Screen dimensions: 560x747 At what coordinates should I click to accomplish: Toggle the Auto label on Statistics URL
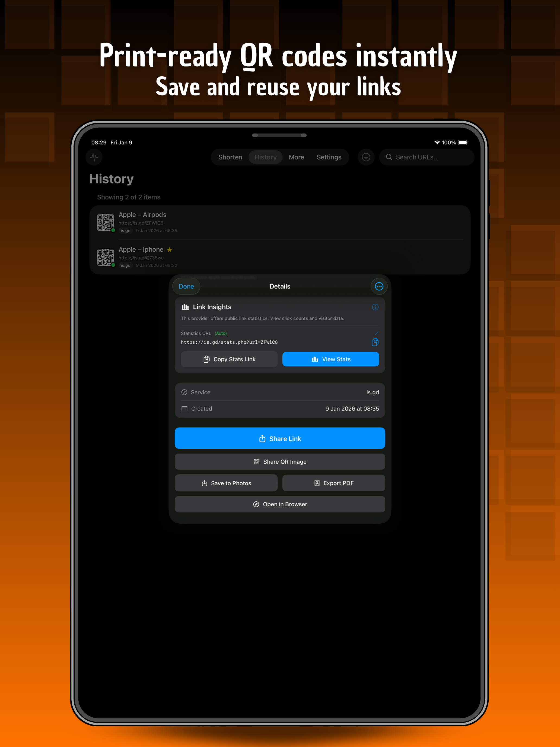pos(220,333)
